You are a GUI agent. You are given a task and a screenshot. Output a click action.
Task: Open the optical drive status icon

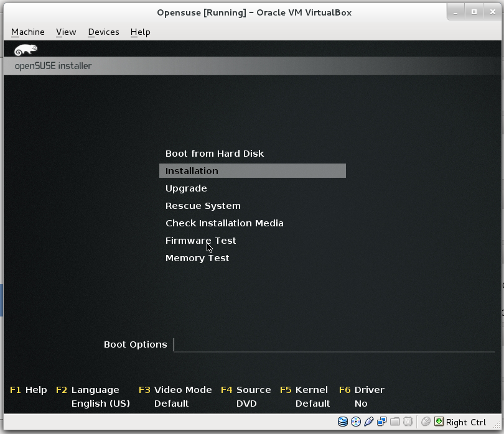pos(355,422)
